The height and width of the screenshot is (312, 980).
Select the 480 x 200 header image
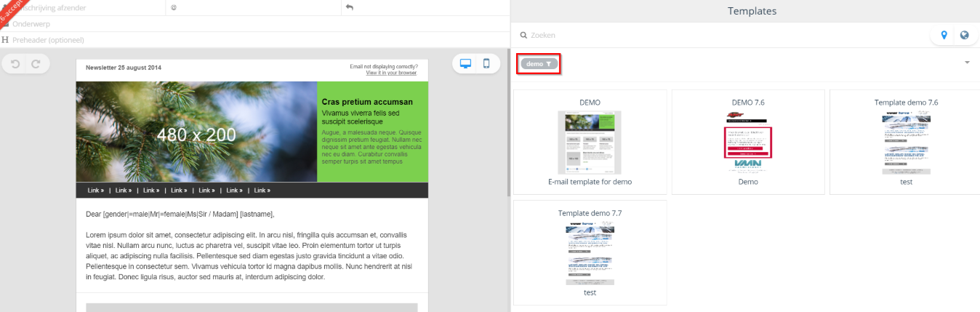click(x=196, y=132)
